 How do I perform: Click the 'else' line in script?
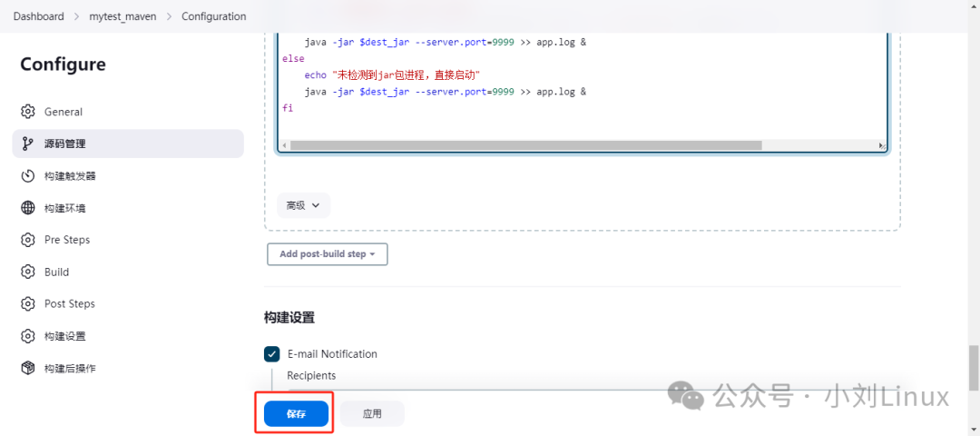click(x=293, y=58)
